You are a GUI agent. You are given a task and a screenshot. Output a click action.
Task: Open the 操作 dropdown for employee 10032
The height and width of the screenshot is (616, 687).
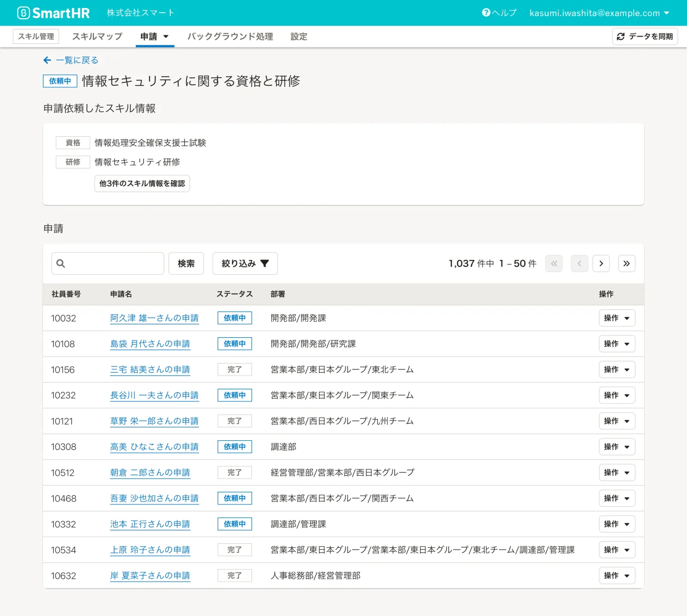pos(617,318)
